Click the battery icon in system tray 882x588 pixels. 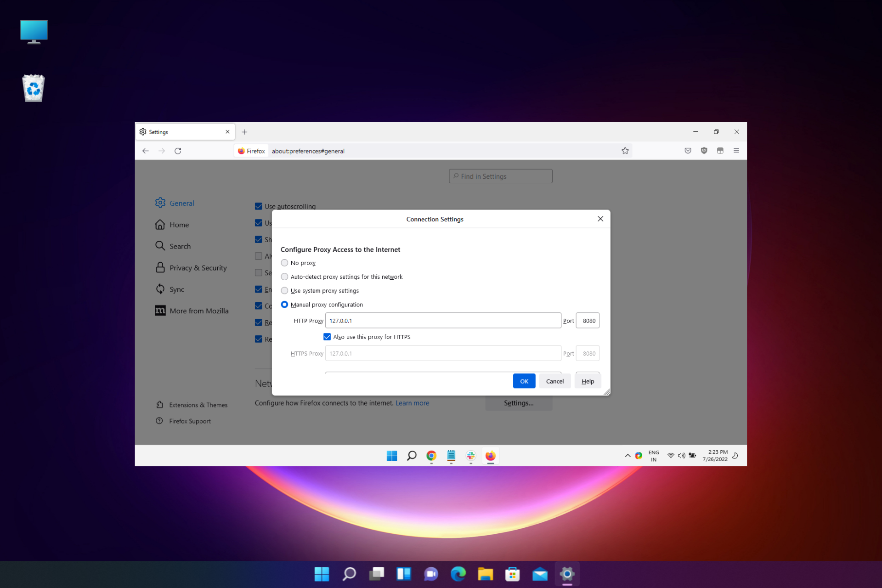pyautogui.click(x=692, y=456)
